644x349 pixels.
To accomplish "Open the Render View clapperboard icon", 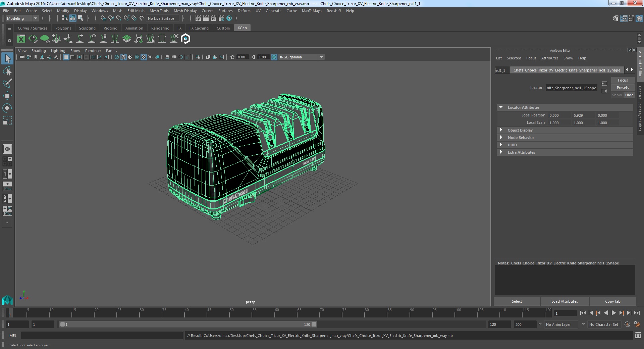I will click(x=198, y=18).
